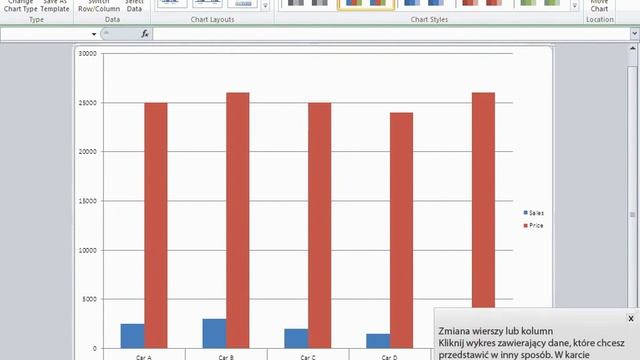The image size is (640, 360).
Task: Open the Name Box dropdown
Action: tap(94, 34)
